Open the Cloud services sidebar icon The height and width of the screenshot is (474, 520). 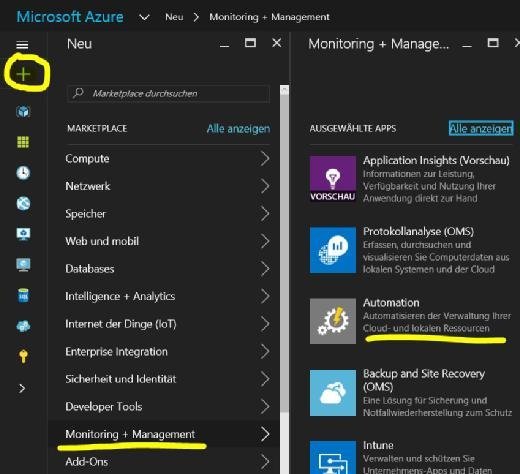[x=23, y=326]
